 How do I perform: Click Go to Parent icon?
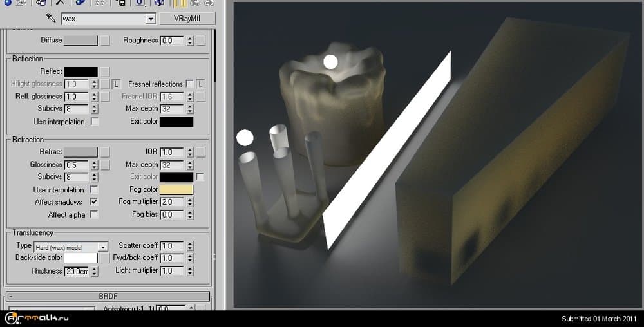(x=194, y=3)
